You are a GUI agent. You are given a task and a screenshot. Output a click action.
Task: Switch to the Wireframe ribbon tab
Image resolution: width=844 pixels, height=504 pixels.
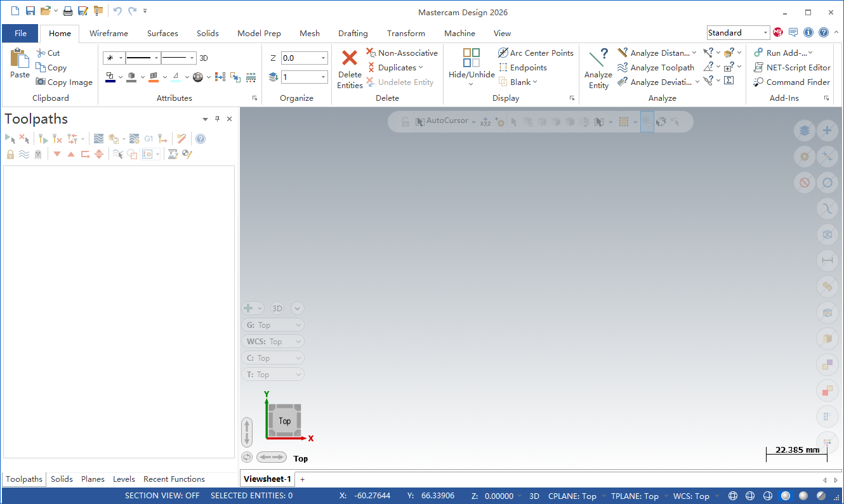109,34
